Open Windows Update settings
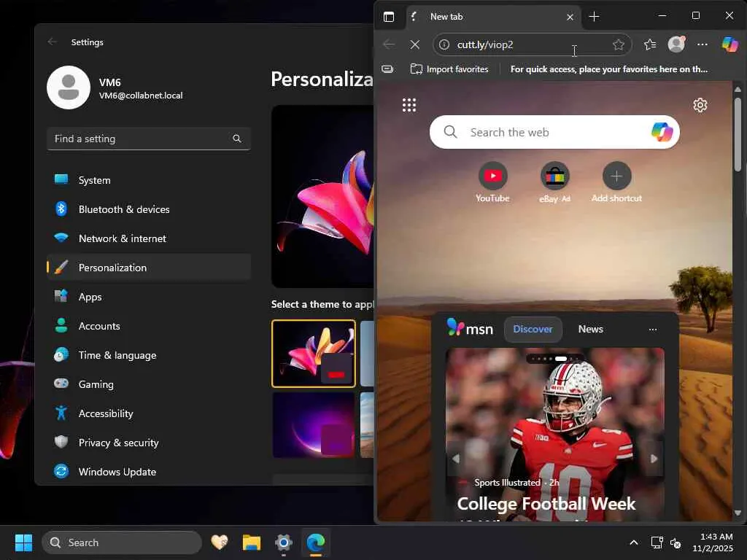747x560 pixels. (x=149, y=472)
